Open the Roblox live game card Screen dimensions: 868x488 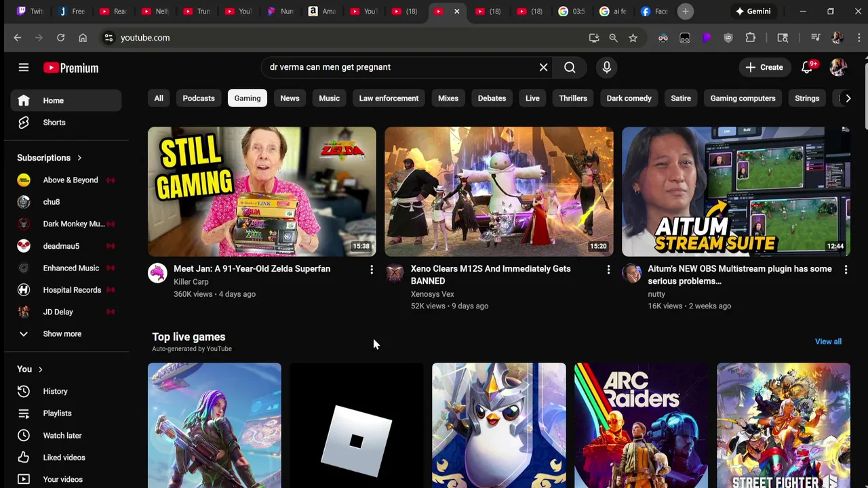pos(357,426)
